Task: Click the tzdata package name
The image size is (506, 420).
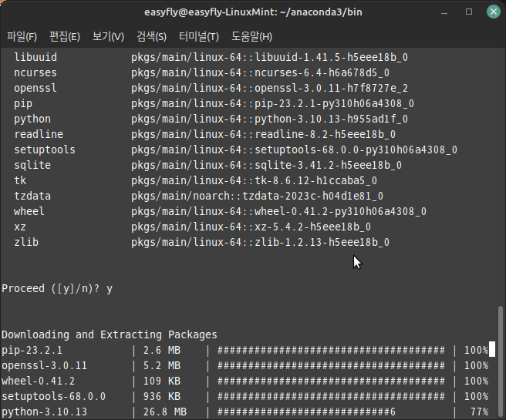Action: 32,197
